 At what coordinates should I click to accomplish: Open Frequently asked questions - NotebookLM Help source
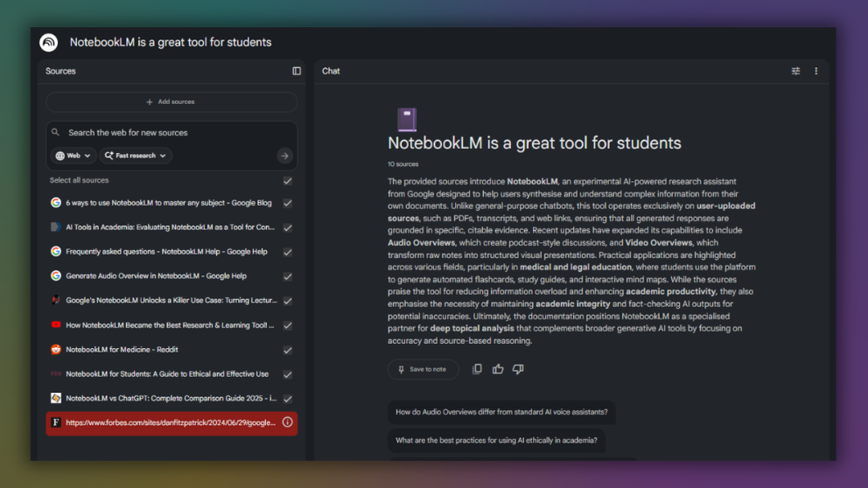tap(166, 251)
